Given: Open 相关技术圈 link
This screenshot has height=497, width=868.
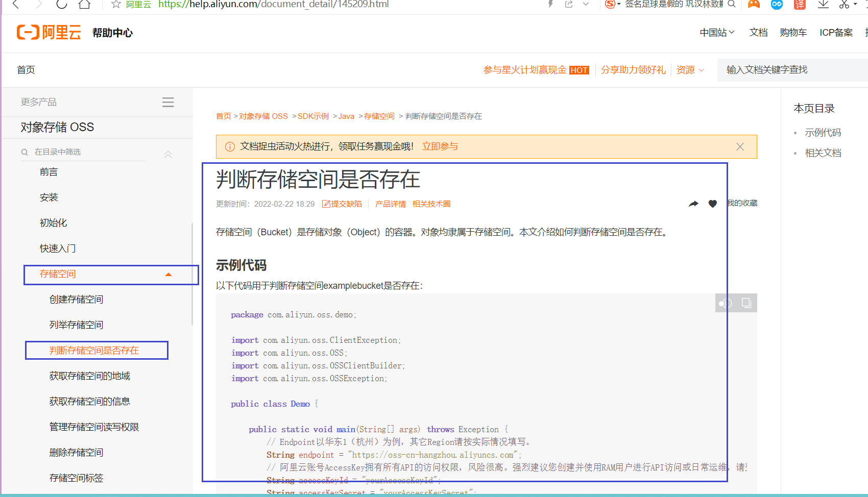Looking at the screenshot, I should pyautogui.click(x=431, y=204).
